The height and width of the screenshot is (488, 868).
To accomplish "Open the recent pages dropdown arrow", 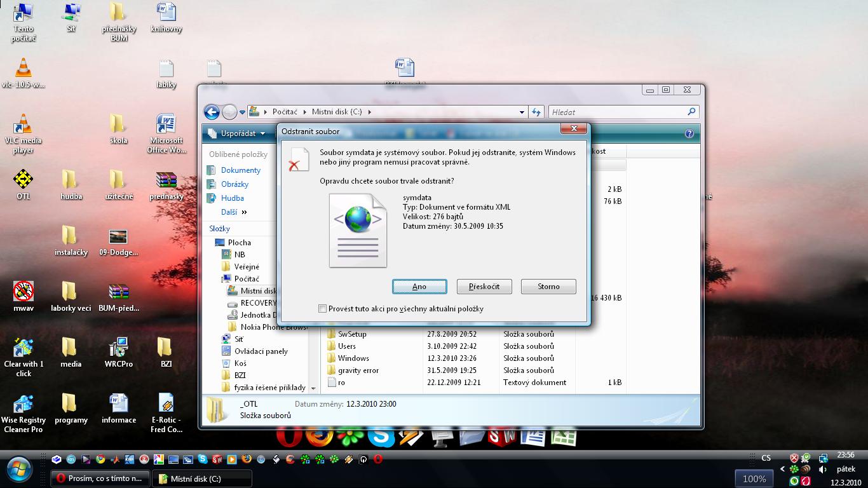I will 242,112.
